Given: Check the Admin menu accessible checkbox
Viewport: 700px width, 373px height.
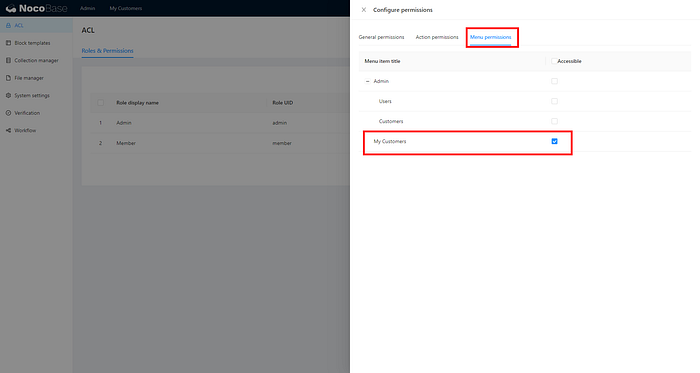Looking at the screenshot, I should (554, 81).
